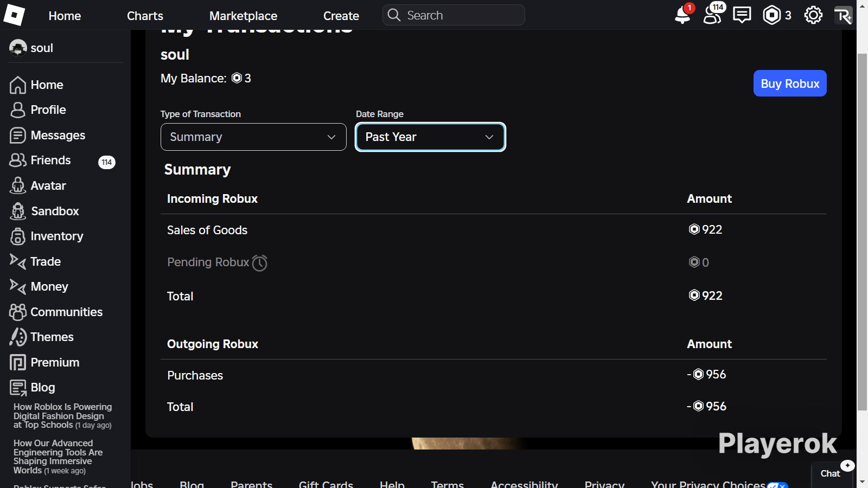Open the Parents footer link

pyautogui.click(x=252, y=484)
